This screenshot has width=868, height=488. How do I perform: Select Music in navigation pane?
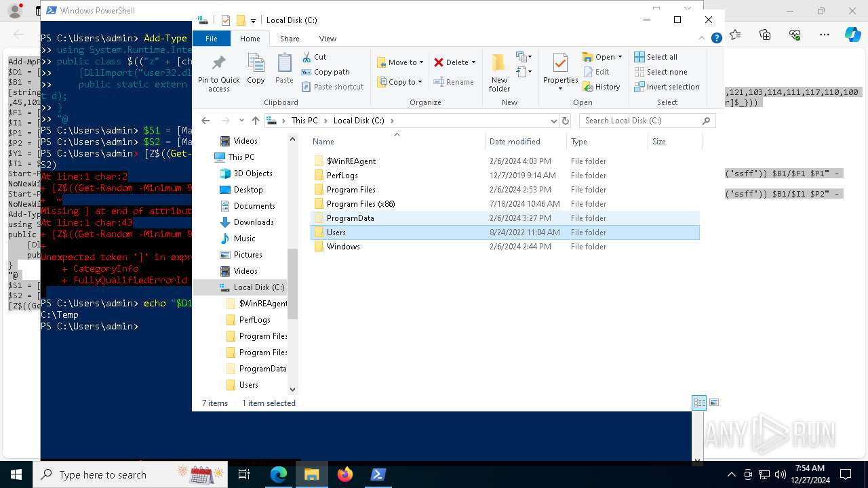238,239
